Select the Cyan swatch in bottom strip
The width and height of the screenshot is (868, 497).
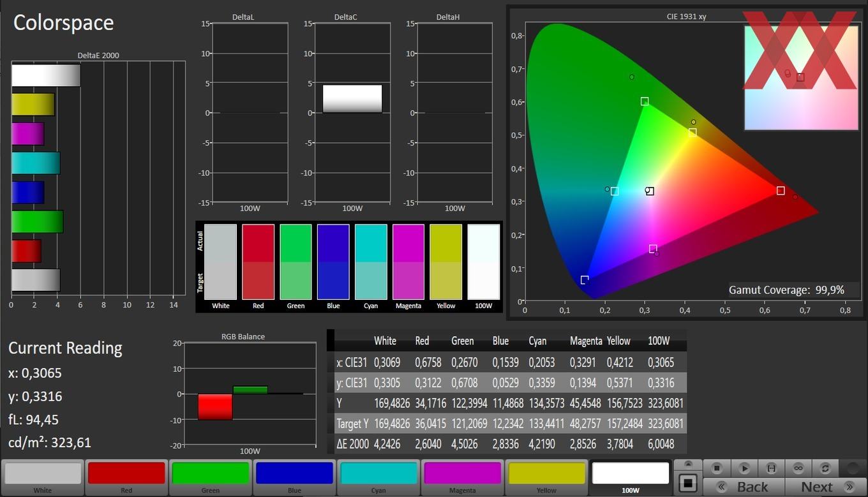tap(378, 477)
